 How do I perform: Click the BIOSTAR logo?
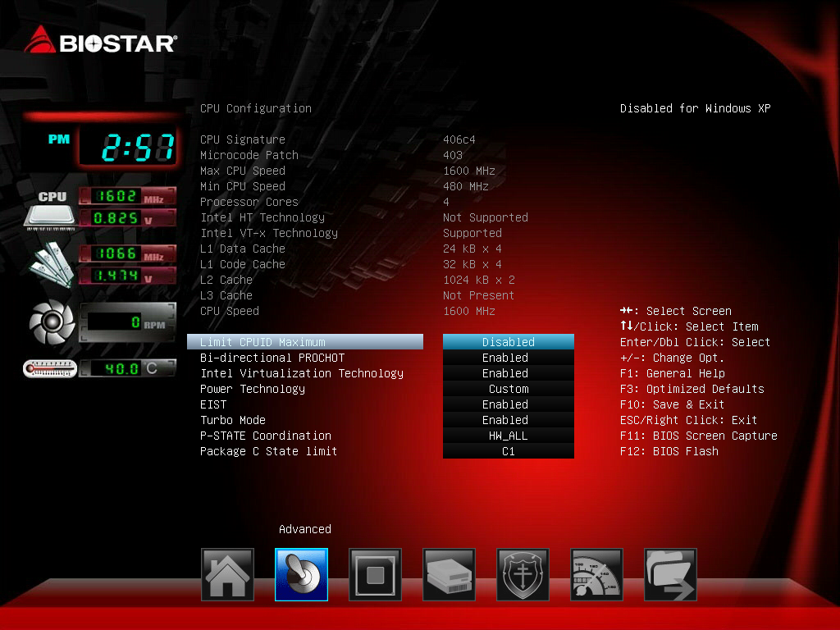click(x=100, y=40)
